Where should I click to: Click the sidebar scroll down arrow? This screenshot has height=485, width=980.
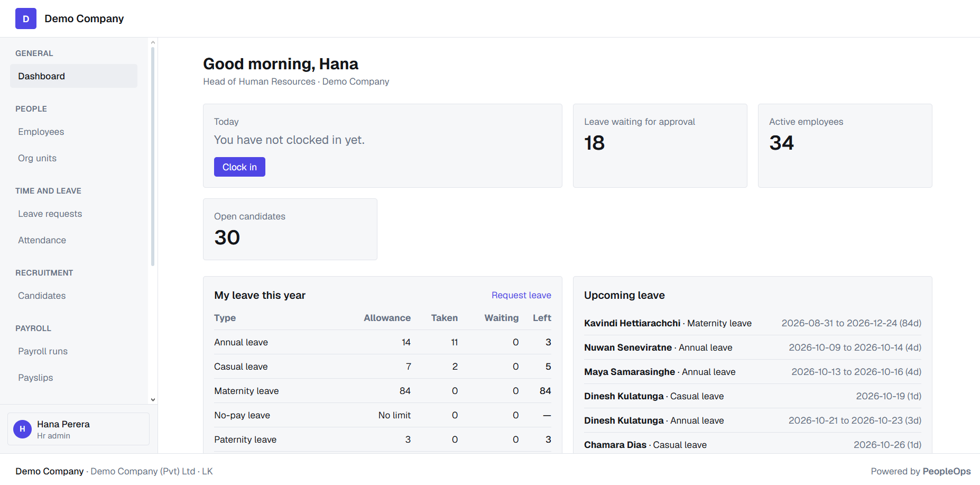(x=153, y=400)
